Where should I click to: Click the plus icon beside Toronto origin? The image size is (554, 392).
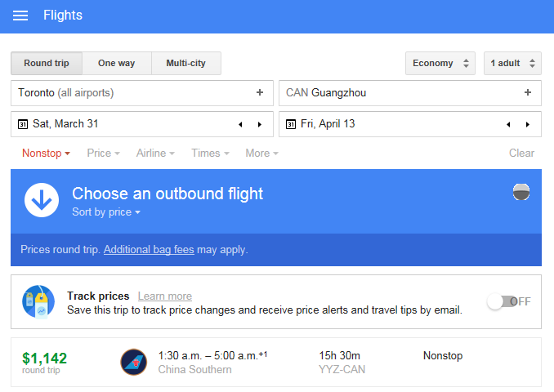click(x=260, y=92)
